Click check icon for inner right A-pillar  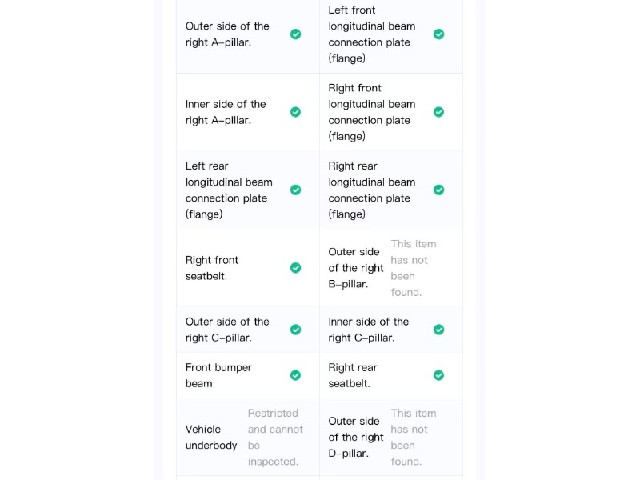click(296, 112)
